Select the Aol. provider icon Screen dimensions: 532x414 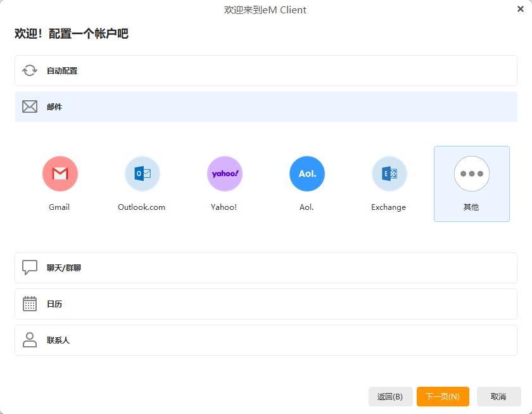click(307, 174)
